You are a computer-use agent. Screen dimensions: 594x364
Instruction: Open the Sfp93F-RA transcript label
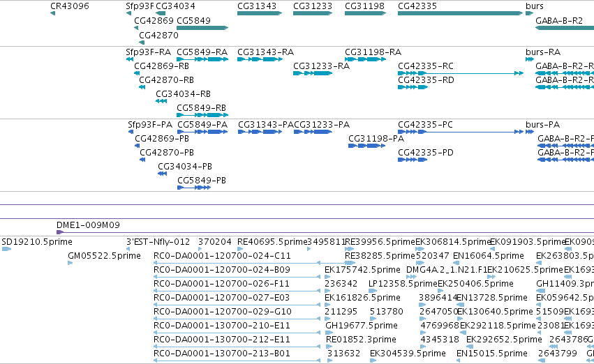[x=148, y=52]
